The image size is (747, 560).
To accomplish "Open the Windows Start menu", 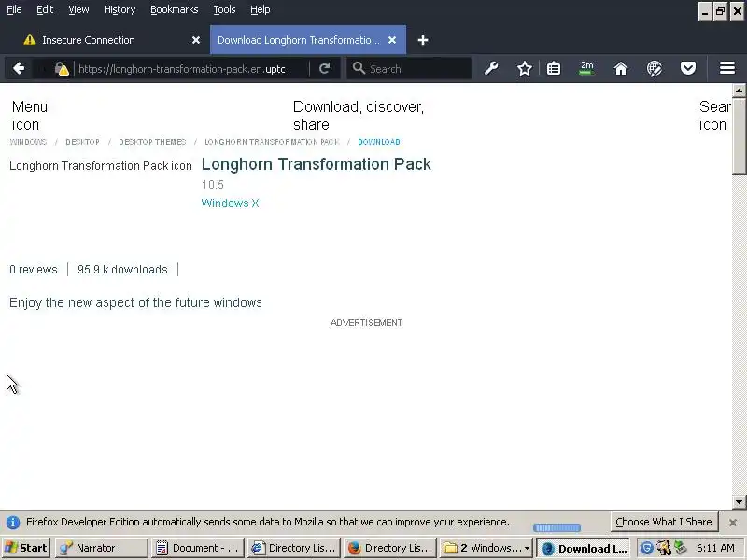I will [x=26, y=548].
